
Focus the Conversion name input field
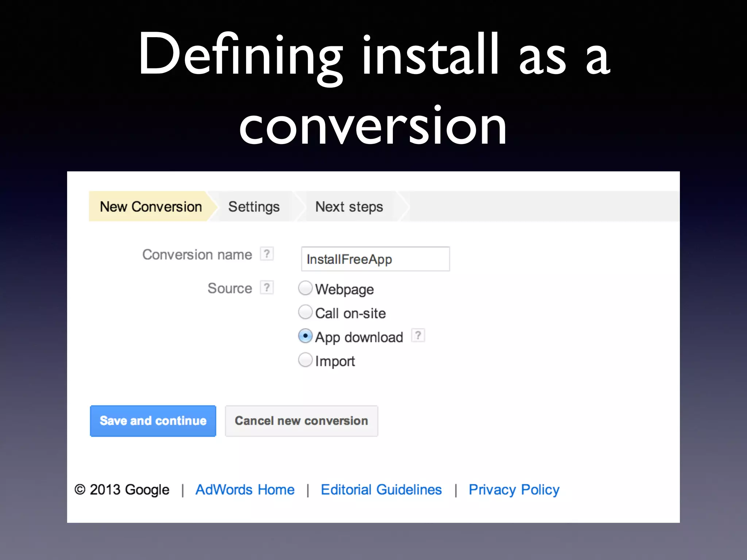[x=375, y=259]
